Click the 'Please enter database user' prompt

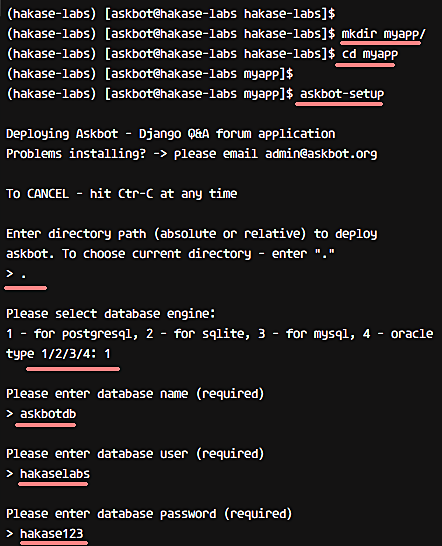(135, 454)
